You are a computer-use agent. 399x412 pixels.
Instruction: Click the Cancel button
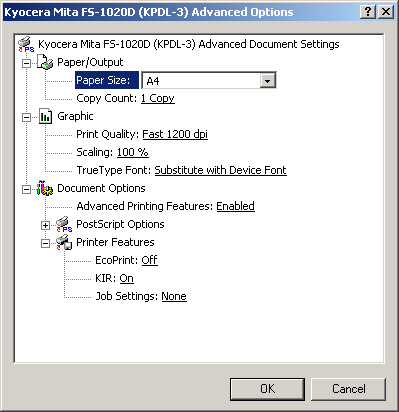coord(349,389)
